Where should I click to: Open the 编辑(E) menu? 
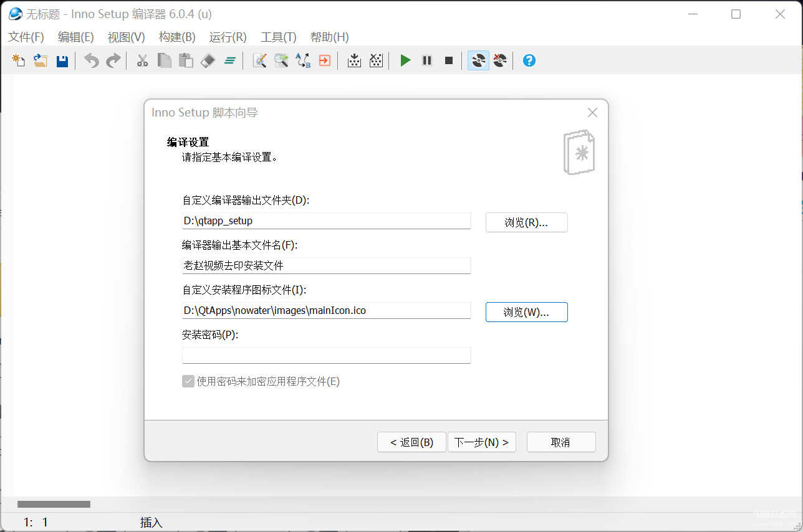[x=76, y=37]
